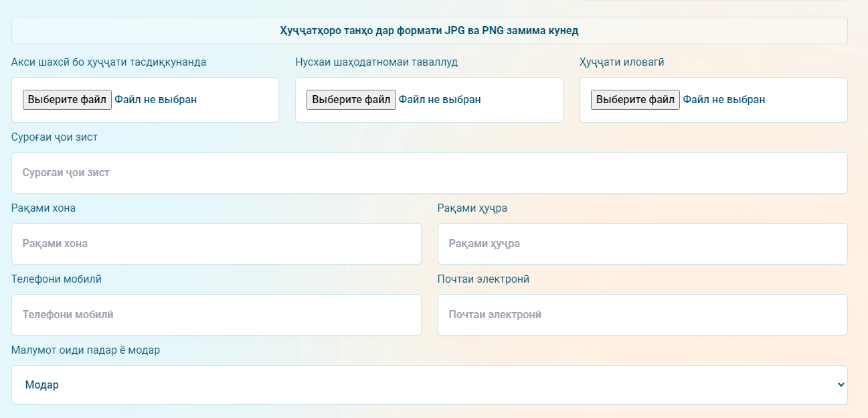Select the Рақами ҳуҷра input field
The width and height of the screenshot is (868, 418).
642,244
